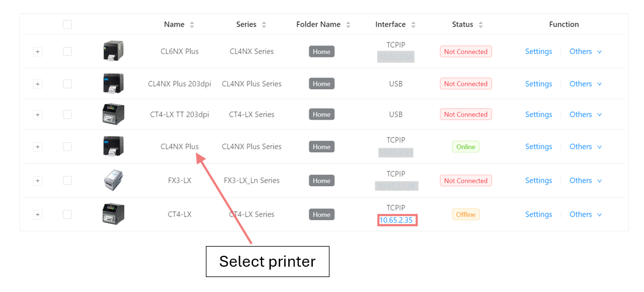Click the CT4-LX TT 203dpi printer icon
Image resolution: width=644 pixels, height=292 pixels.
(113, 114)
